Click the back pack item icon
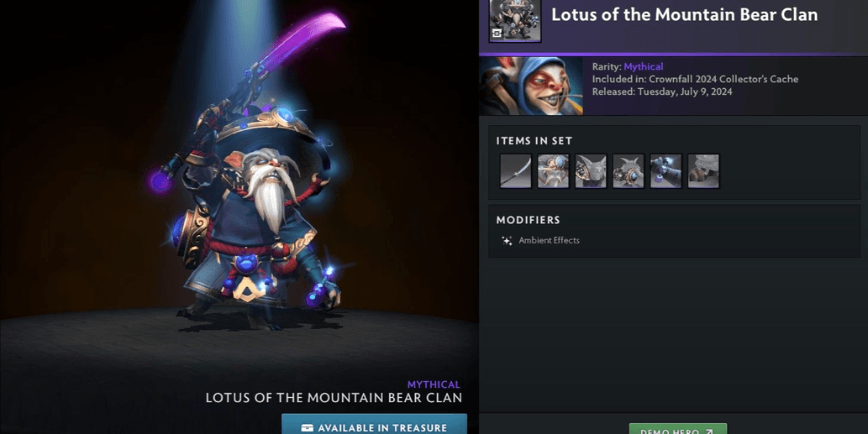The image size is (868, 434). [x=629, y=171]
